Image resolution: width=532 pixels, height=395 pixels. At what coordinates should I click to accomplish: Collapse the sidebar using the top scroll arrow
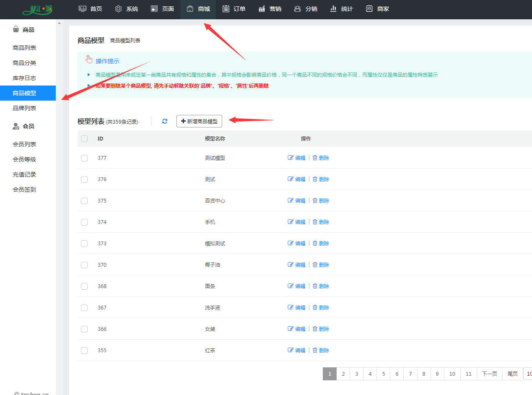tap(59, 23)
